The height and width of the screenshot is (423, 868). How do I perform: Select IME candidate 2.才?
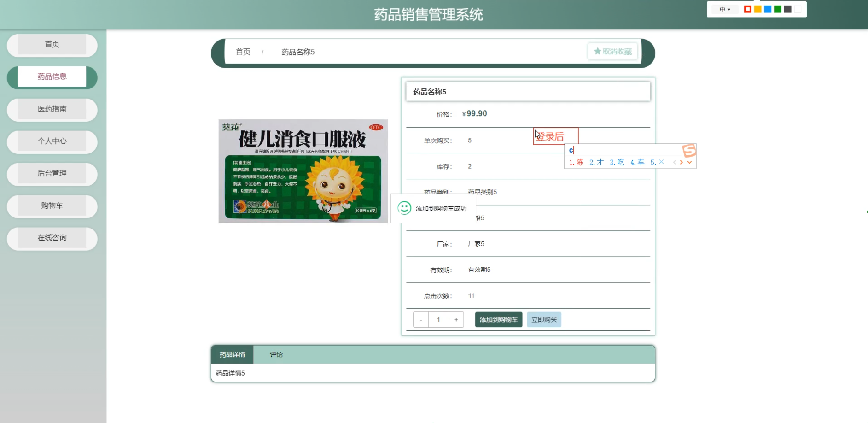(596, 162)
